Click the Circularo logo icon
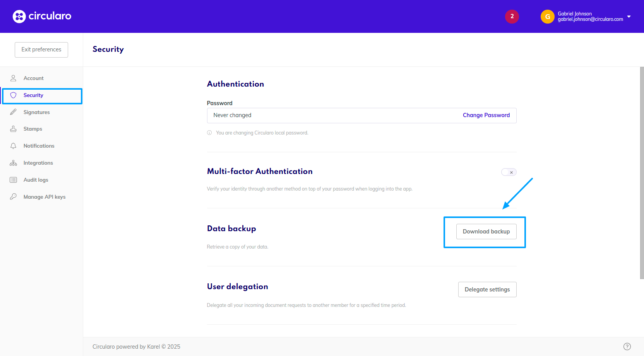The height and width of the screenshot is (356, 644). pos(19,16)
